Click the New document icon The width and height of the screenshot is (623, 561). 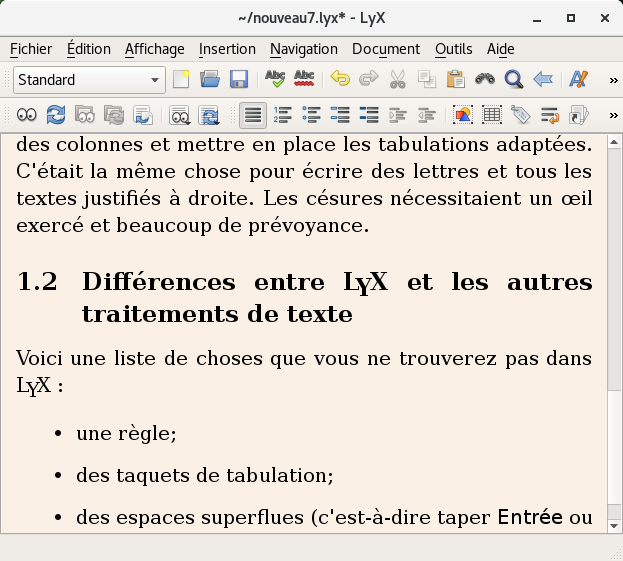pos(181,79)
